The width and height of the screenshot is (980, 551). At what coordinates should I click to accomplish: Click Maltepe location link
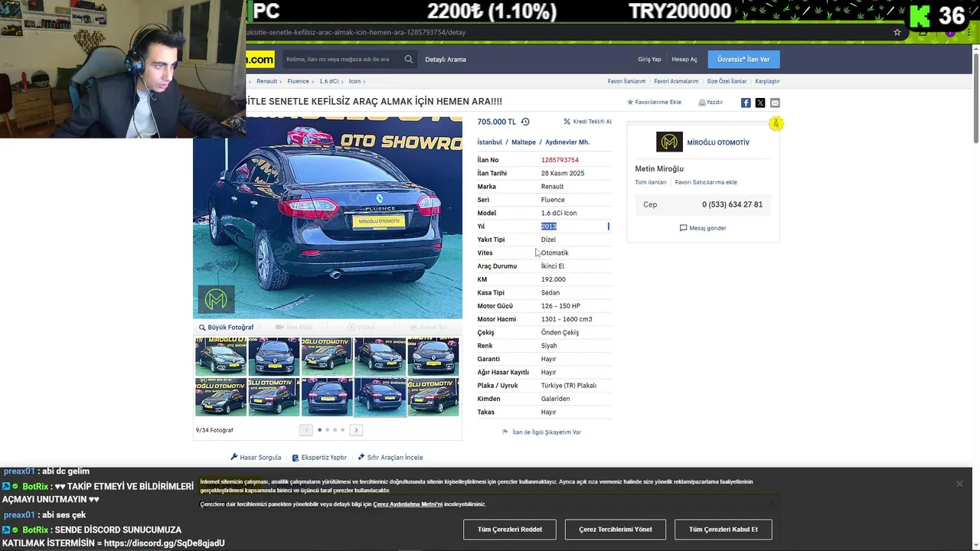coord(524,142)
